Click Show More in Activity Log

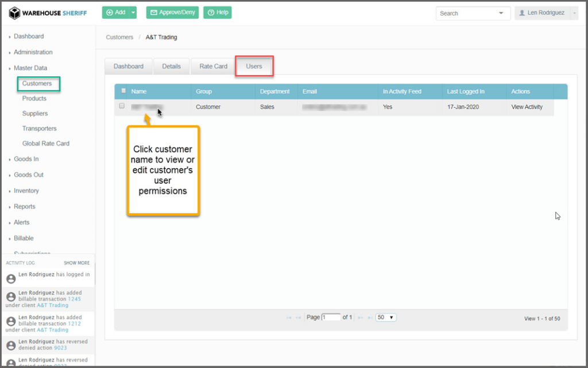[76, 263]
